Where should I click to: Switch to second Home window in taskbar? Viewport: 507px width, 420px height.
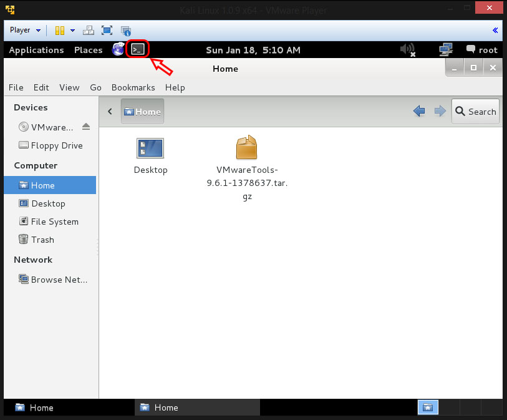pyautogui.click(x=197, y=408)
